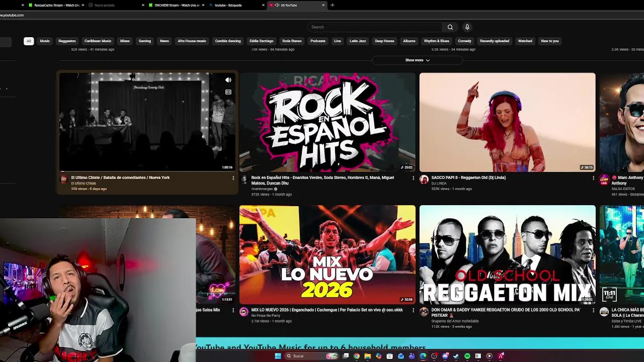
Task: Select the Reggaeton filter chip
Action: (x=67, y=41)
